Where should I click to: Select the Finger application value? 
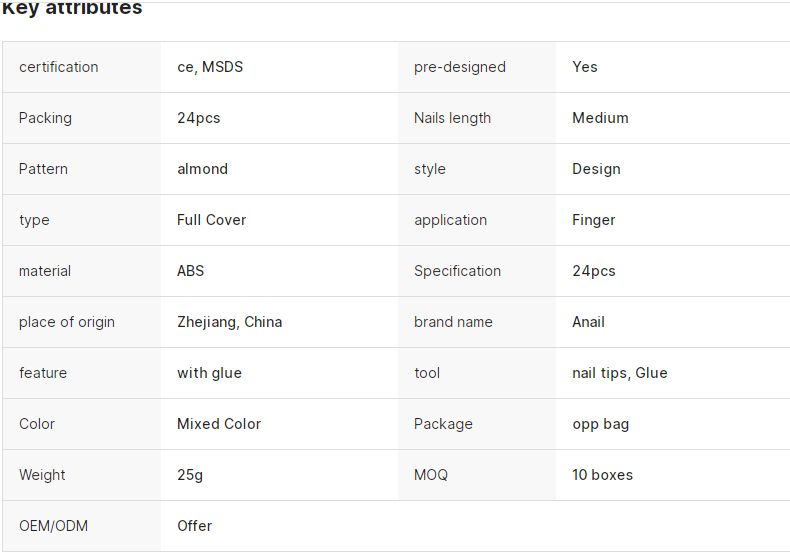(x=594, y=220)
